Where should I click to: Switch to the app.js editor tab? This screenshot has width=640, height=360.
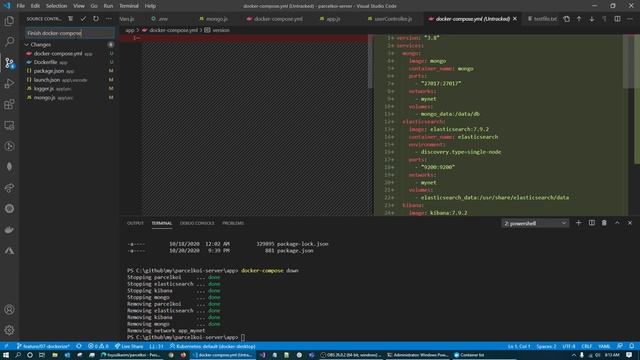click(x=330, y=19)
